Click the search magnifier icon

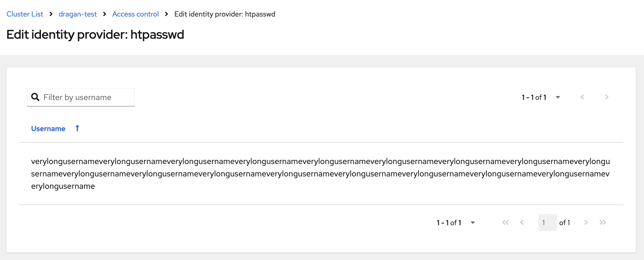click(x=35, y=97)
